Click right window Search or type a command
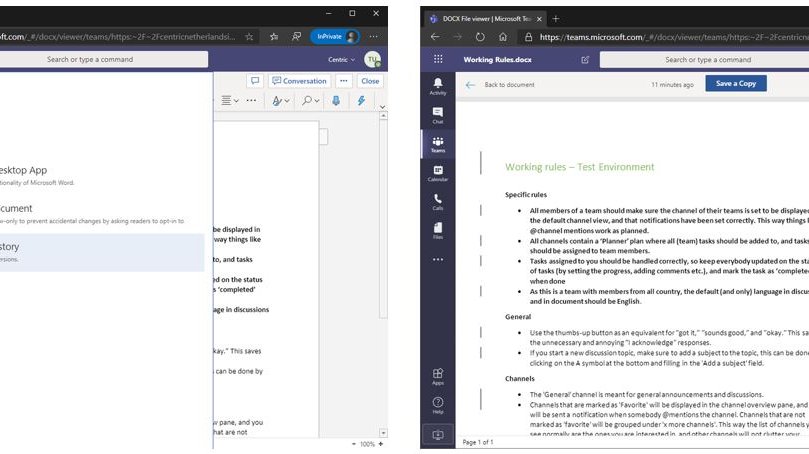The width and height of the screenshot is (809, 454). point(704,60)
